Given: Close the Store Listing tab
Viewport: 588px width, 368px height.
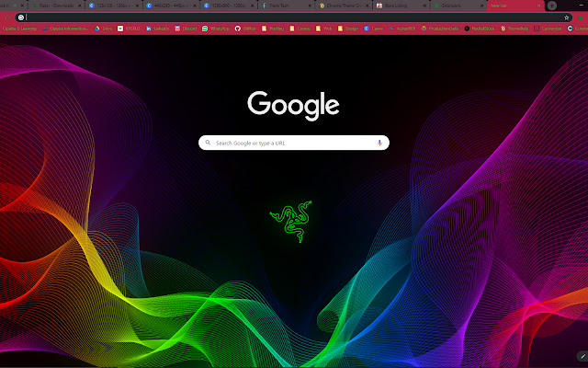Looking at the screenshot, I should [424, 6].
